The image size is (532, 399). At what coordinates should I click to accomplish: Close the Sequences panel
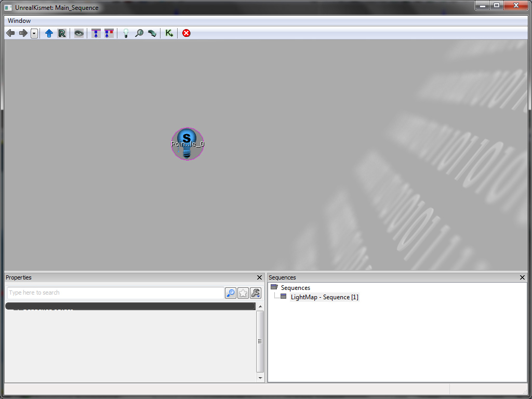click(x=523, y=277)
